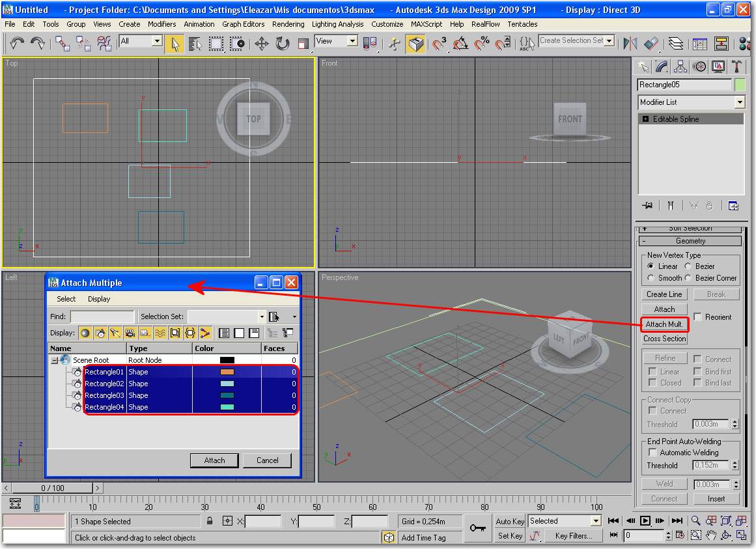Open the Modify command panel tab
This screenshot has height=549, width=756.
click(x=662, y=66)
